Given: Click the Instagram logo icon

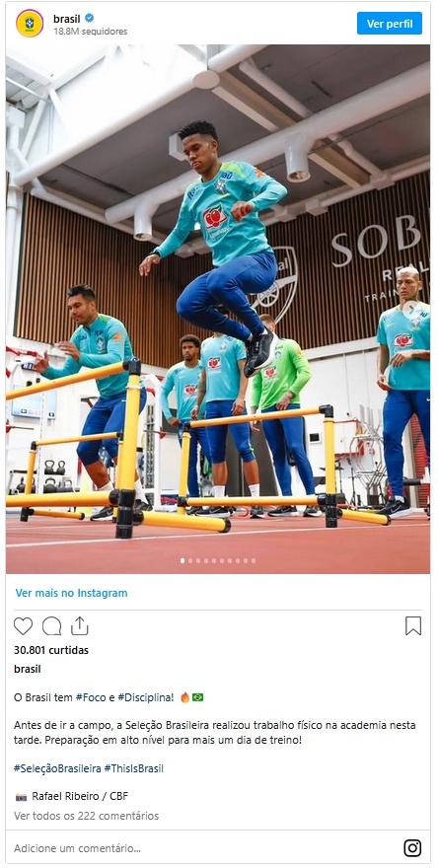Looking at the screenshot, I should (x=412, y=847).
